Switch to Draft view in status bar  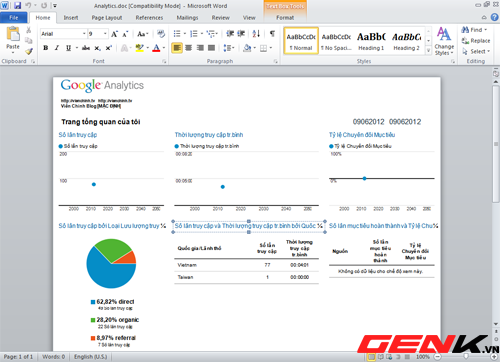(x=407, y=357)
